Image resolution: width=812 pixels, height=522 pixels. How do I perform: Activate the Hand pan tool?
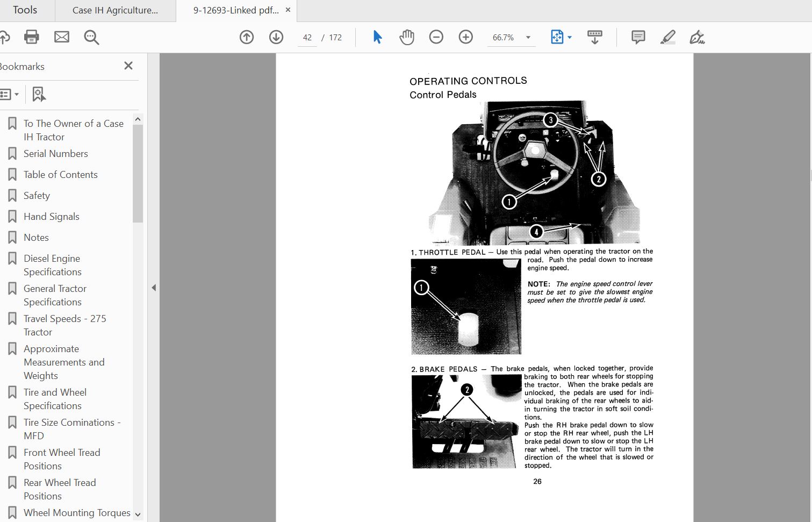click(x=407, y=37)
